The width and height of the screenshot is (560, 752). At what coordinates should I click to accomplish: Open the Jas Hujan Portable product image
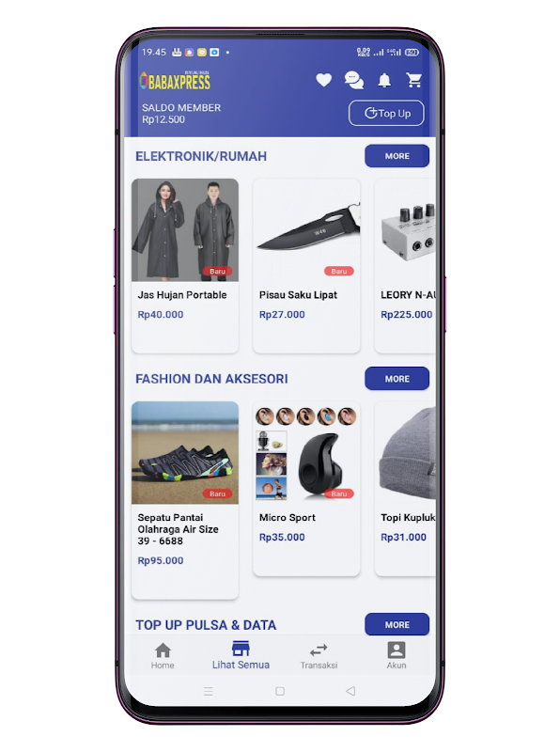pos(185,230)
